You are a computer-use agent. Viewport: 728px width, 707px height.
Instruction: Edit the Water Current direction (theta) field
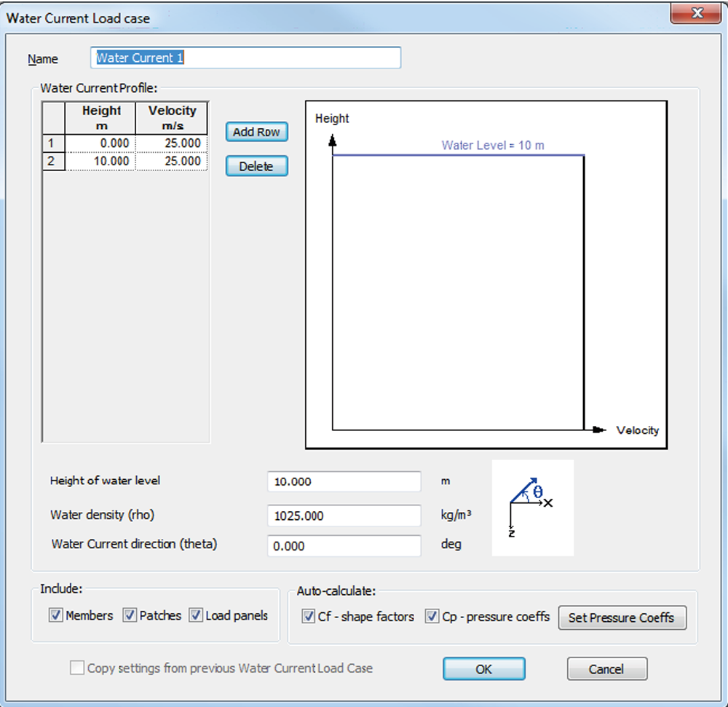pyautogui.click(x=344, y=546)
